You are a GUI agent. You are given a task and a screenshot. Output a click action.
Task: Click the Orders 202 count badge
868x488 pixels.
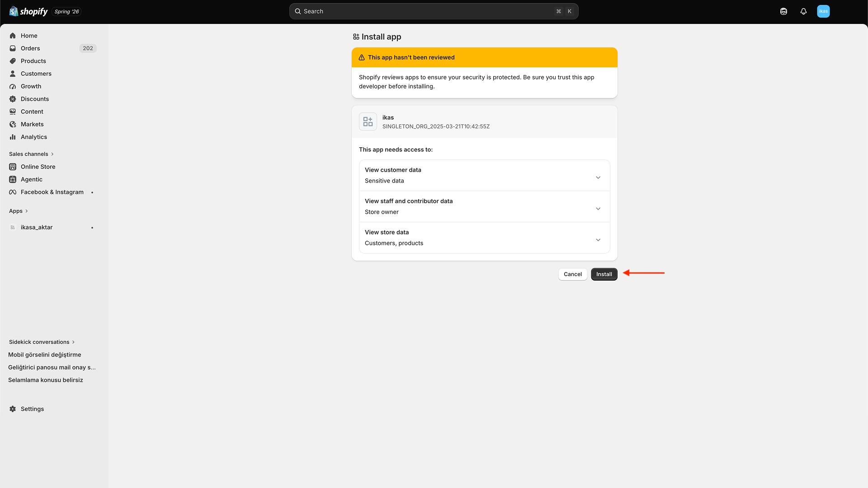[x=88, y=48]
